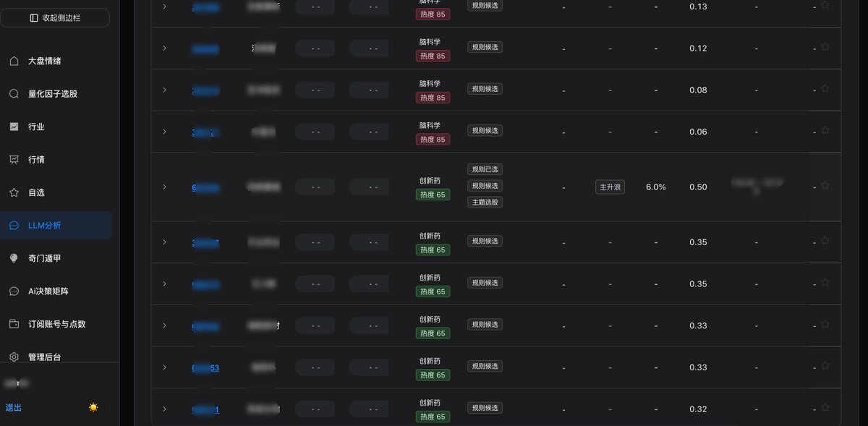Viewport: 868px width, 426px height.
Task: Open the 管理后台 gear icon
Action: (x=14, y=357)
